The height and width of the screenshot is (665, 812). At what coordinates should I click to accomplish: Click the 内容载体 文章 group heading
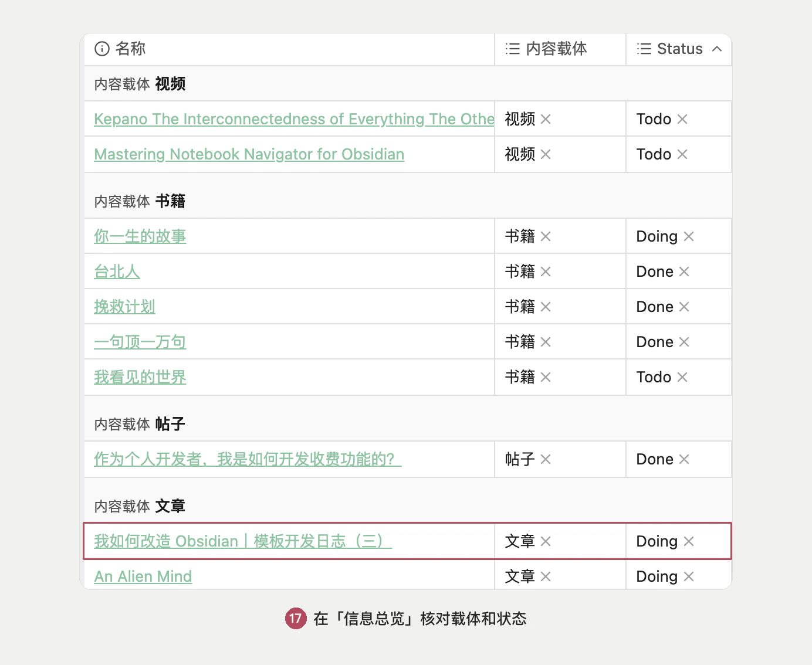tap(140, 506)
